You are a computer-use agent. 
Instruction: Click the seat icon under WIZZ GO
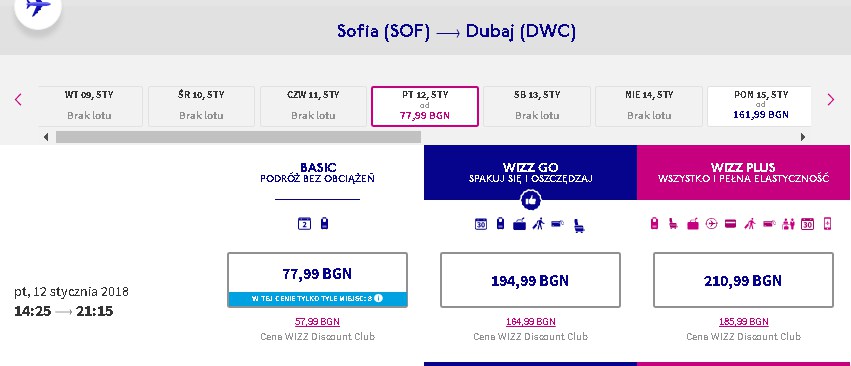[x=579, y=226]
